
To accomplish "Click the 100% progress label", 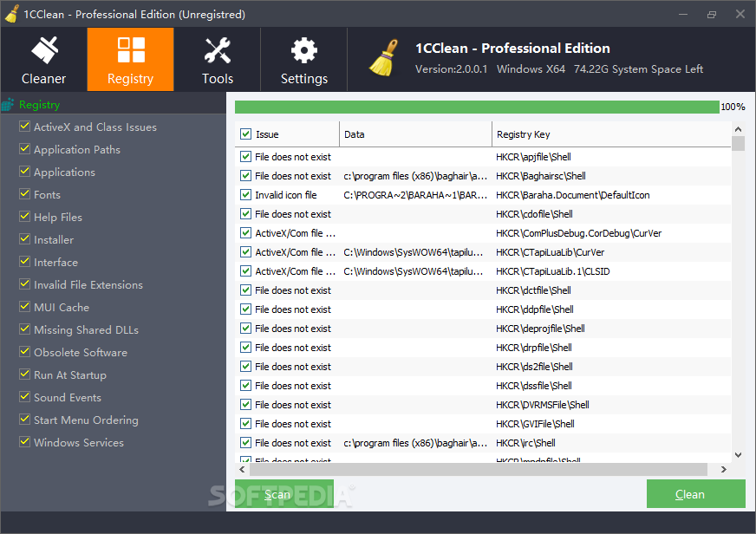I will [x=733, y=107].
